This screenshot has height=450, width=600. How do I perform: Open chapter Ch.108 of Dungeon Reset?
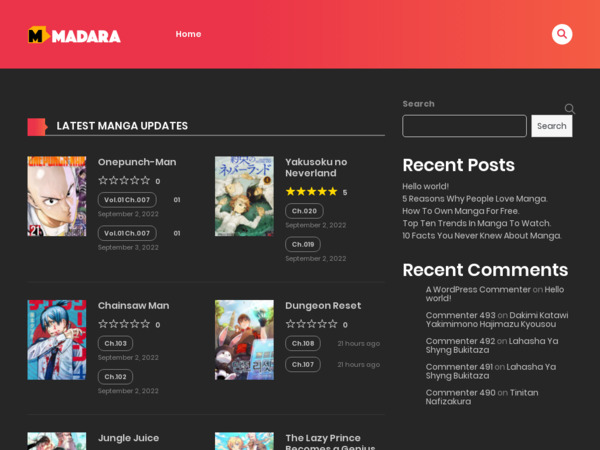click(x=303, y=343)
